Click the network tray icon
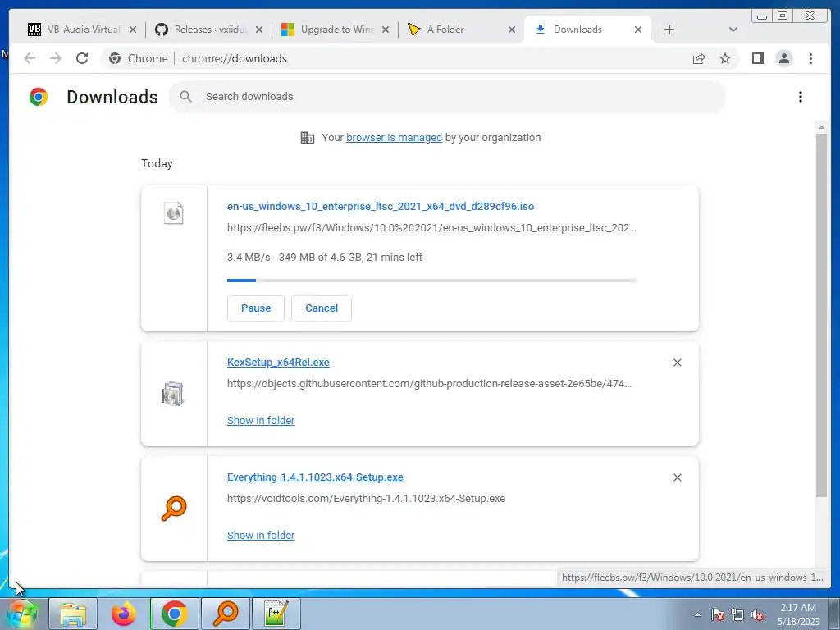The height and width of the screenshot is (630, 840). click(737, 614)
